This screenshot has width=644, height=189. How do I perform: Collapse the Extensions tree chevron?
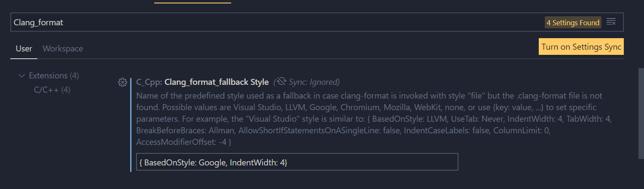(21, 76)
